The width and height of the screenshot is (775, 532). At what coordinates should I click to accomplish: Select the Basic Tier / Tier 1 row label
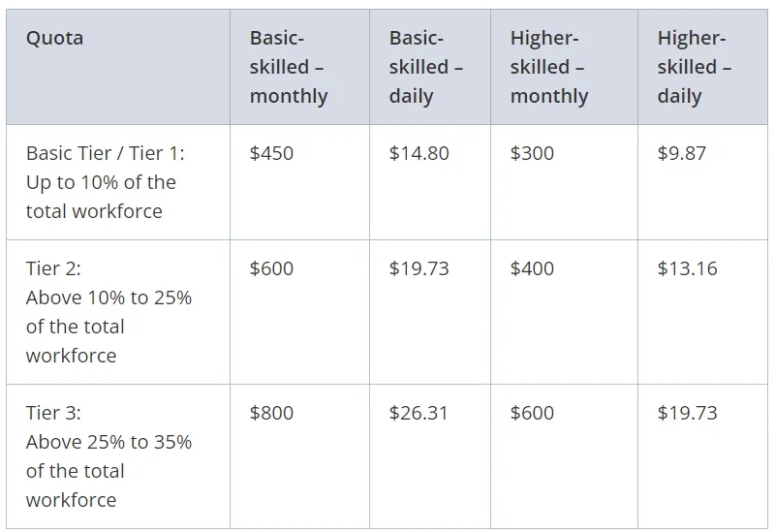coord(118,182)
